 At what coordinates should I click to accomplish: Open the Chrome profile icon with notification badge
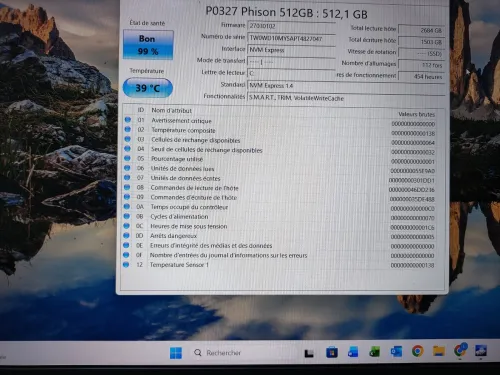pyautogui.click(x=460, y=350)
